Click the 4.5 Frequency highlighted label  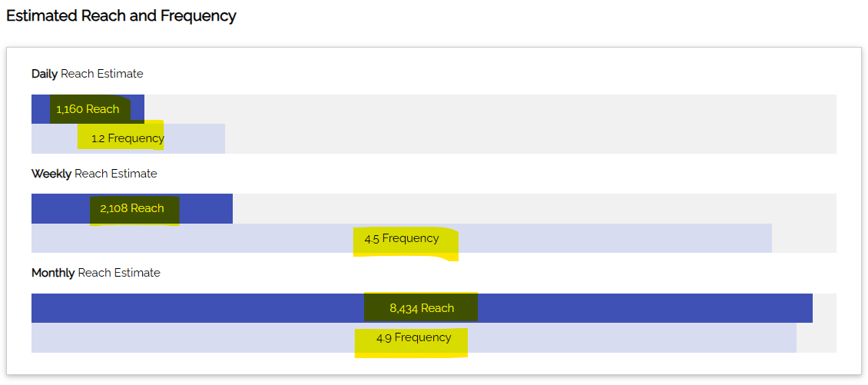click(402, 238)
